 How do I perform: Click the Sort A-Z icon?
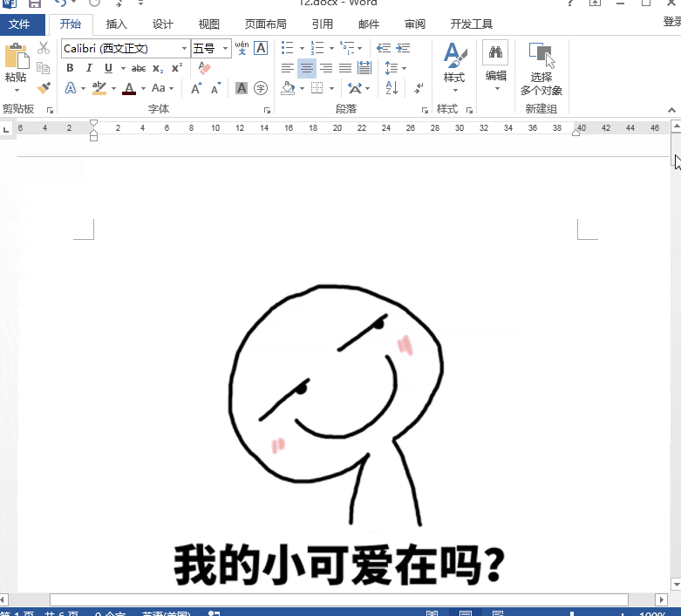point(392,88)
